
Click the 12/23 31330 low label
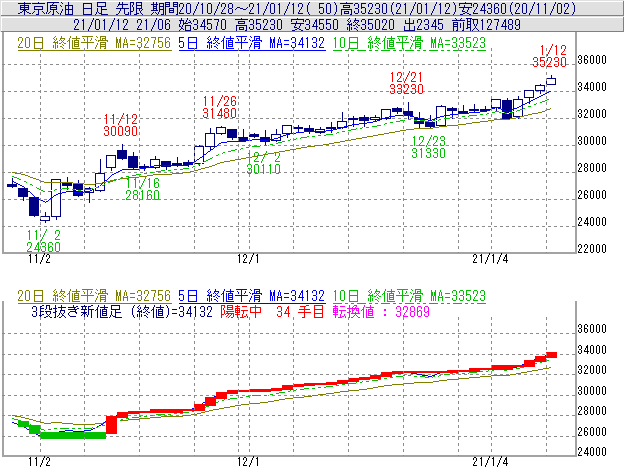(x=429, y=147)
